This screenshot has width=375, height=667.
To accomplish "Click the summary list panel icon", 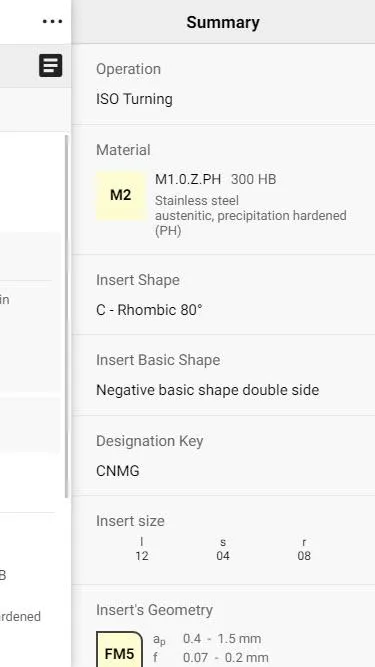I will 51,66.
